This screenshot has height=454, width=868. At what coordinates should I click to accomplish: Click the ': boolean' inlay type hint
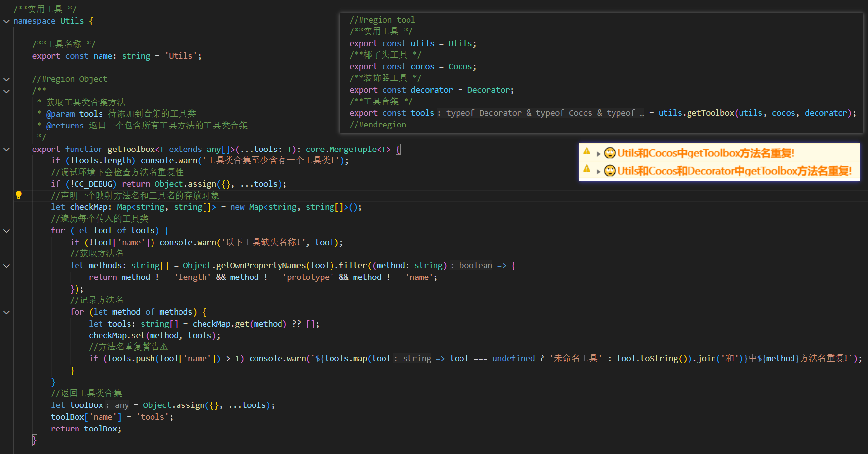471,266
